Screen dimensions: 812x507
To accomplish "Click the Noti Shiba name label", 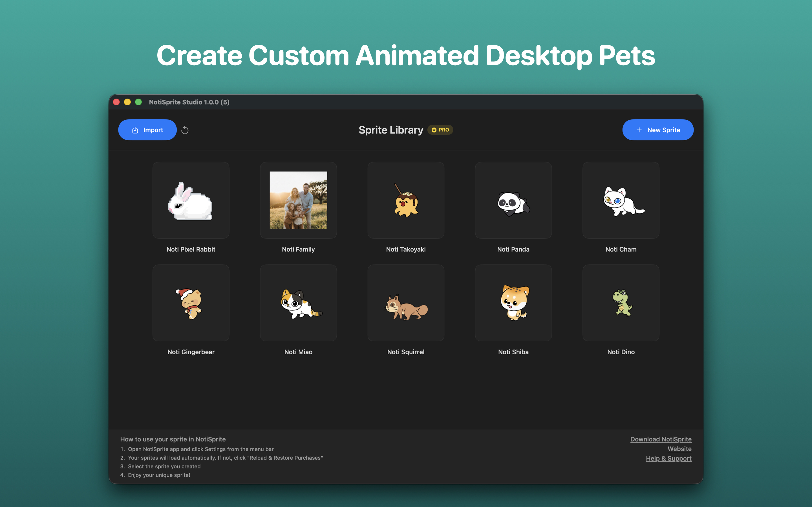I will click(x=513, y=352).
